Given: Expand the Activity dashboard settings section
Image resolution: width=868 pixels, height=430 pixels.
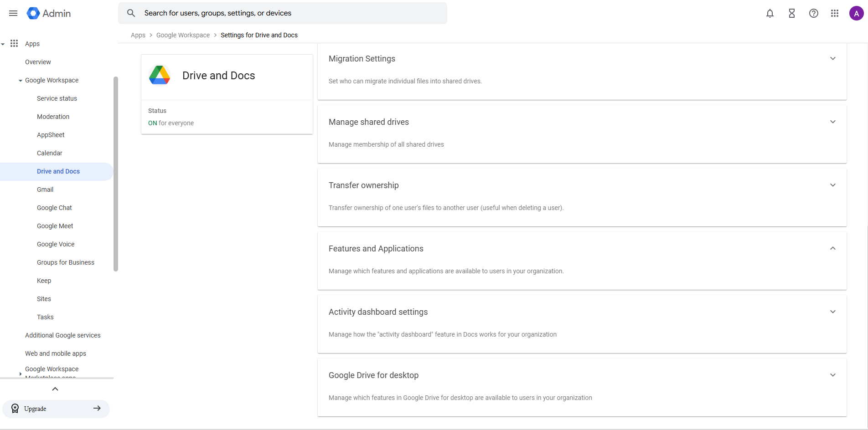Looking at the screenshot, I should (833, 312).
